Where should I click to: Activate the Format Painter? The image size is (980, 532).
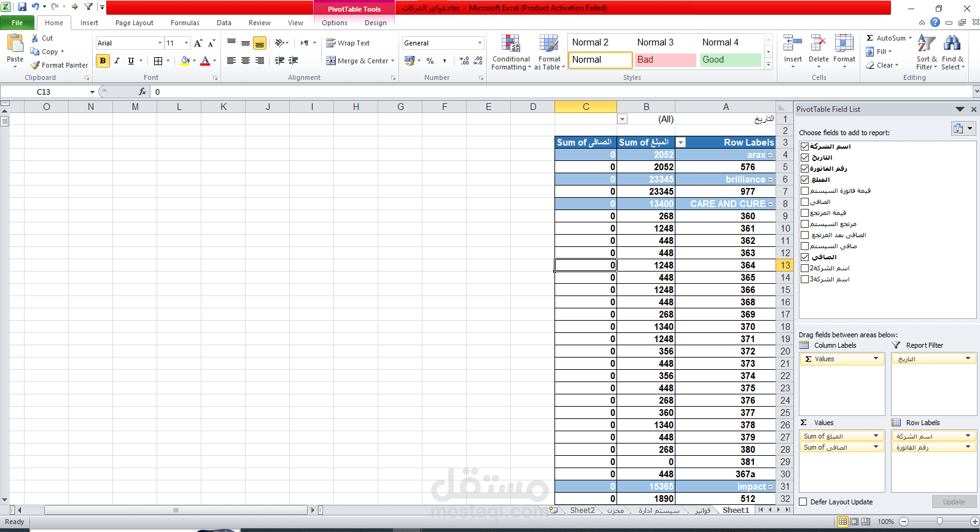(60, 65)
